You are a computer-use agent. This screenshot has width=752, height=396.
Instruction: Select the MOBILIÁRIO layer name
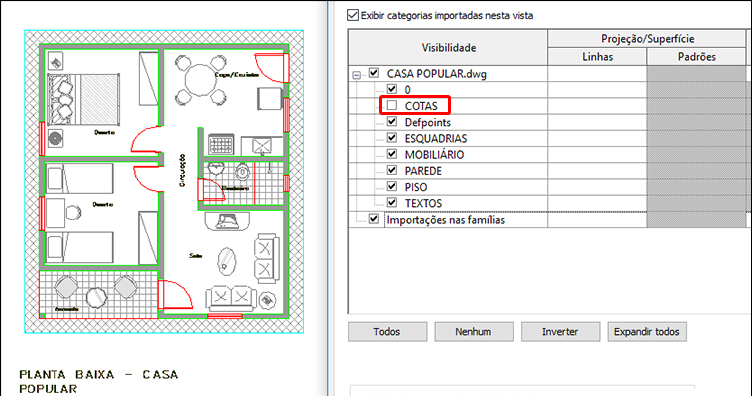(x=434, y=155)
